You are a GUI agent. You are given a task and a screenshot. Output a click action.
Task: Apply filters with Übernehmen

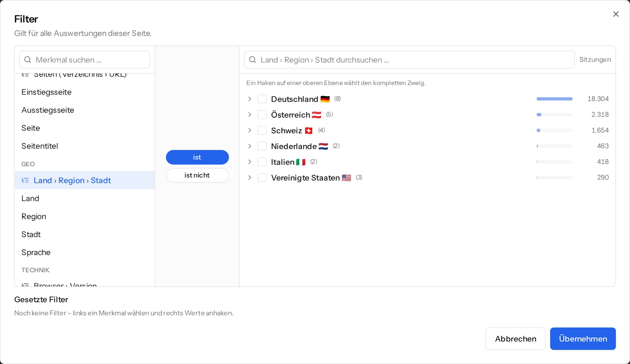point(583,339)
